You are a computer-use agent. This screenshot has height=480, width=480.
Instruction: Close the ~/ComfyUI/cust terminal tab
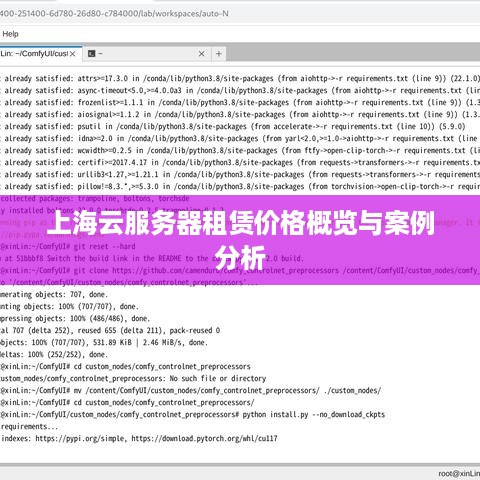(73, 54)
